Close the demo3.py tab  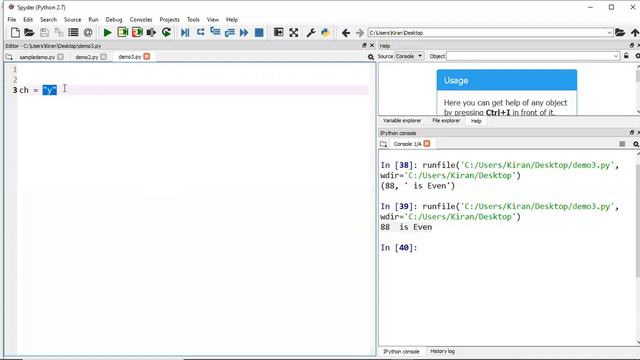[147, 56]
